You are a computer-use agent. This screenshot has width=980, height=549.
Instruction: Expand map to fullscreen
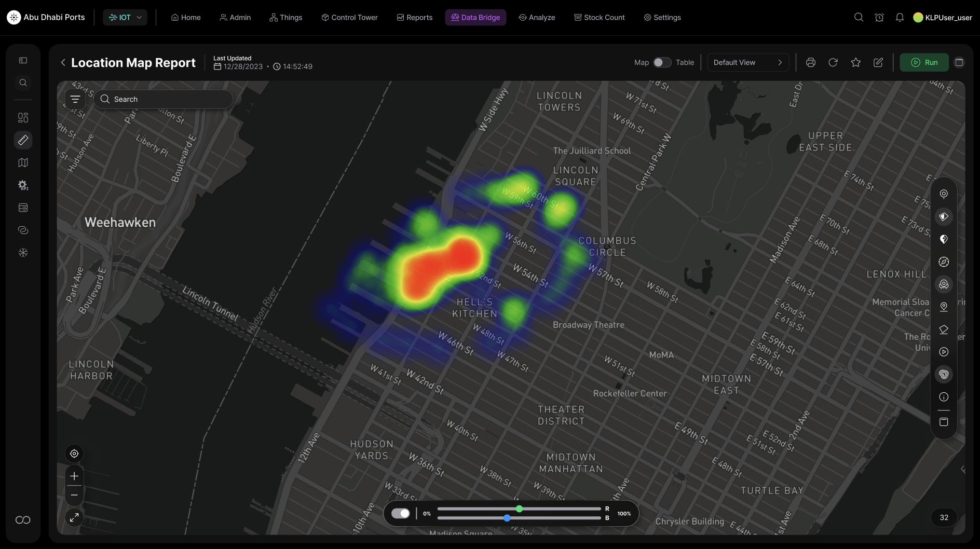click(74, 517)
